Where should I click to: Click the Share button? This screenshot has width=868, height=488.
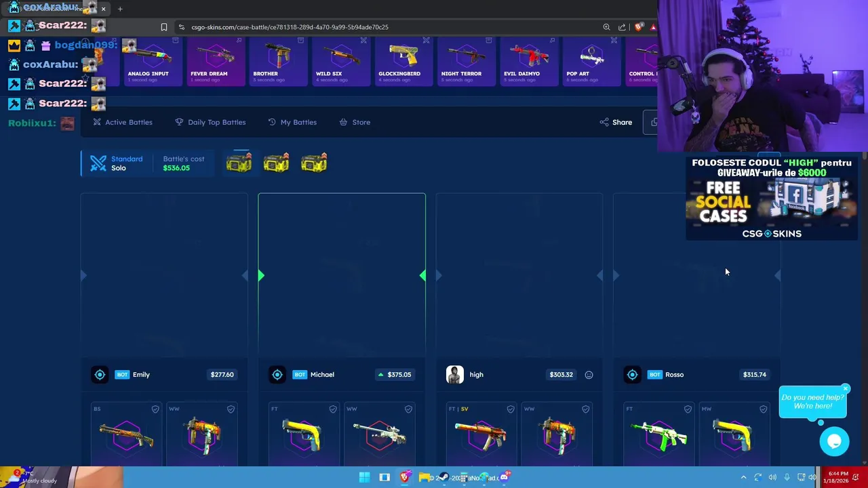pyautogui.click(x=616, y=122)
